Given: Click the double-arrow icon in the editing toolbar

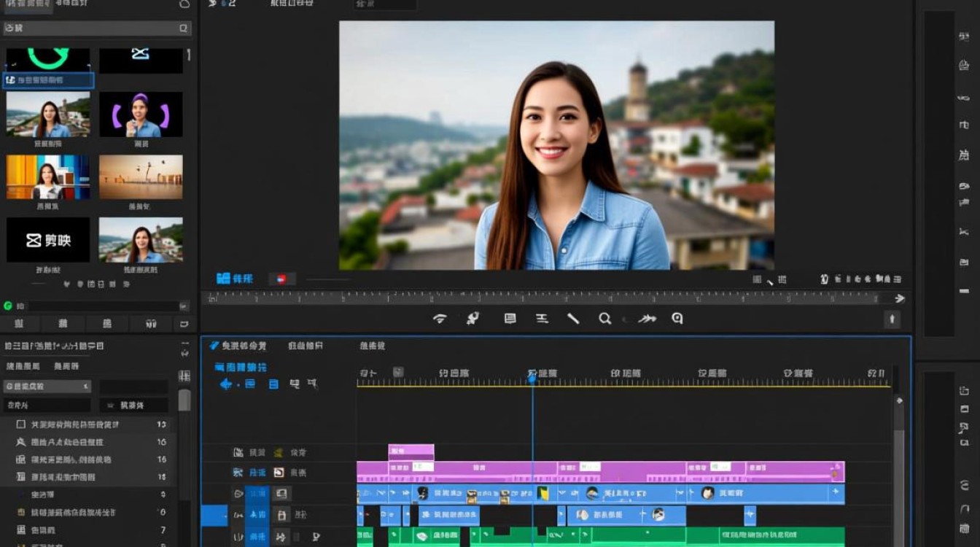Looking at the screenshot, I should point(647,319).
